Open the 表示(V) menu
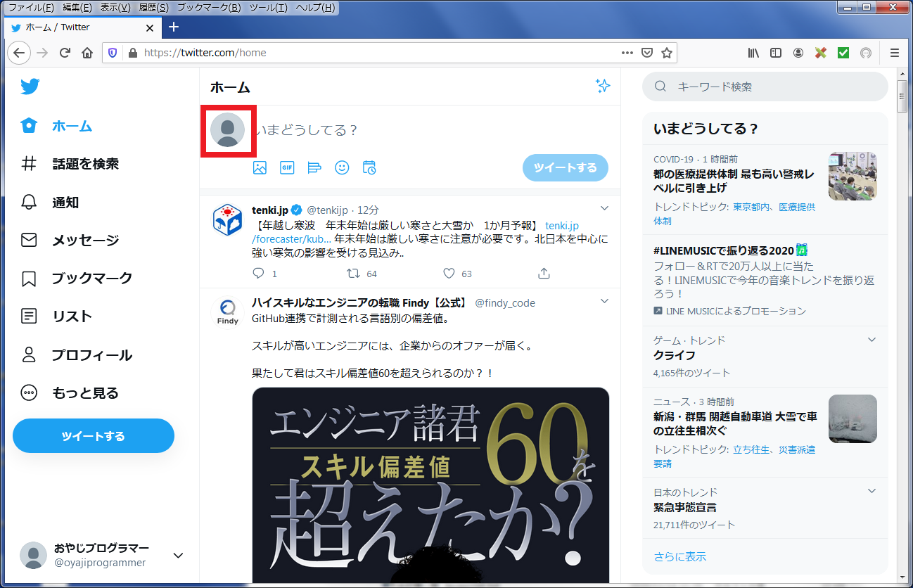Screen dimensions: 913x588 (x=115, y=7)
